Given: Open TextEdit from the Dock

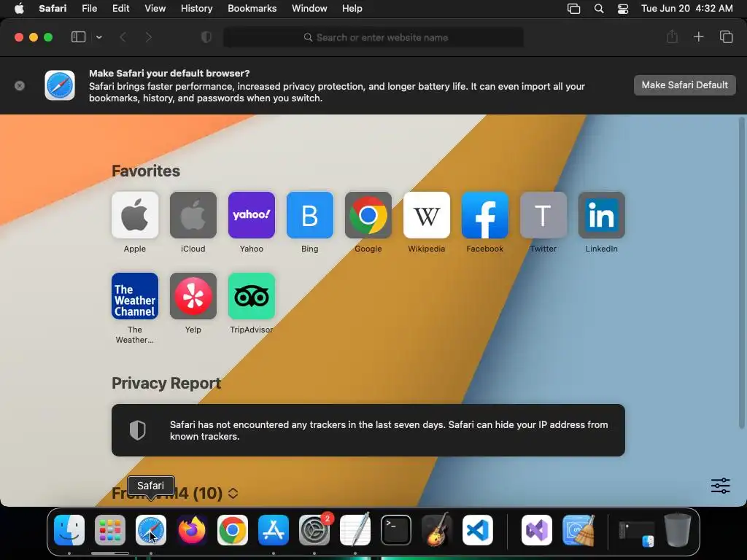Looking at the screenshot, I should click(x=355, y=530).
